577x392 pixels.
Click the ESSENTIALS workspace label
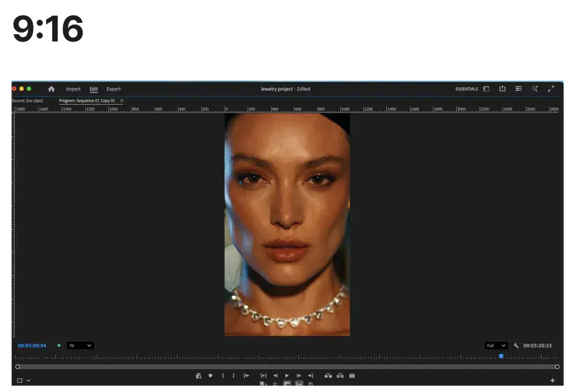click(466, 89)
